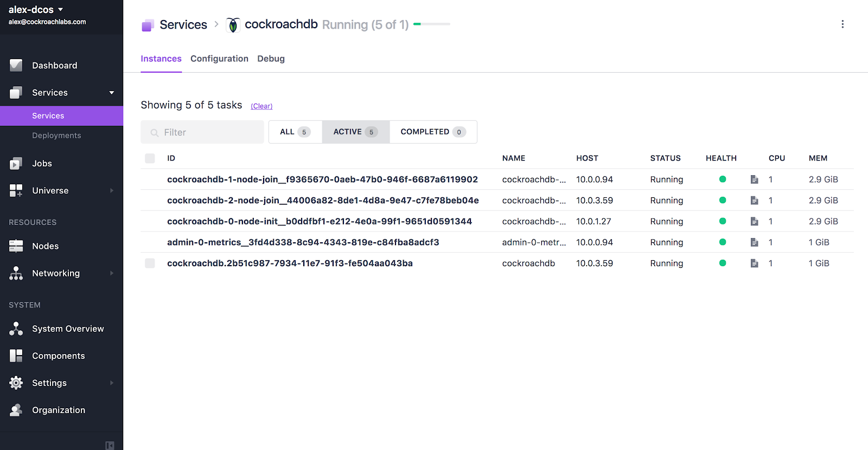Click the search magnifier in Filter box
This screenshot has height=450, width=868.
pos(155,133)
